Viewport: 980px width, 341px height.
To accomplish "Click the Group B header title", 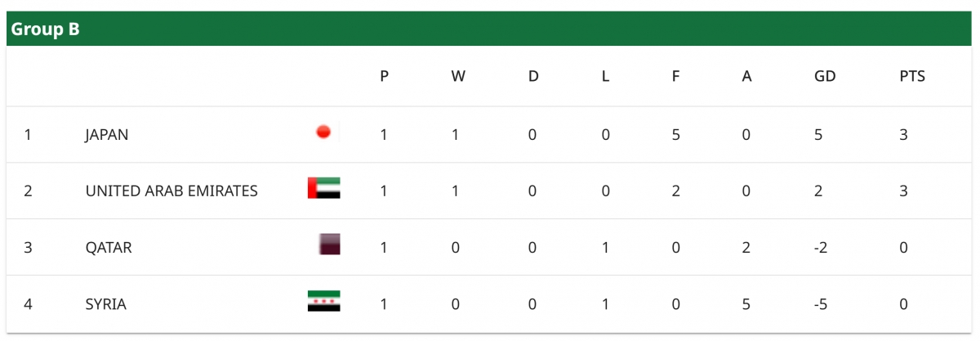I will [x=45, y=29].
